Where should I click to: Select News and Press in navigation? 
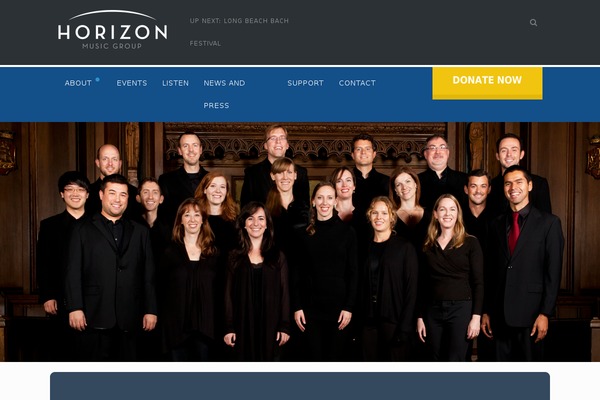pyautogui.click(x=224, y=94)
